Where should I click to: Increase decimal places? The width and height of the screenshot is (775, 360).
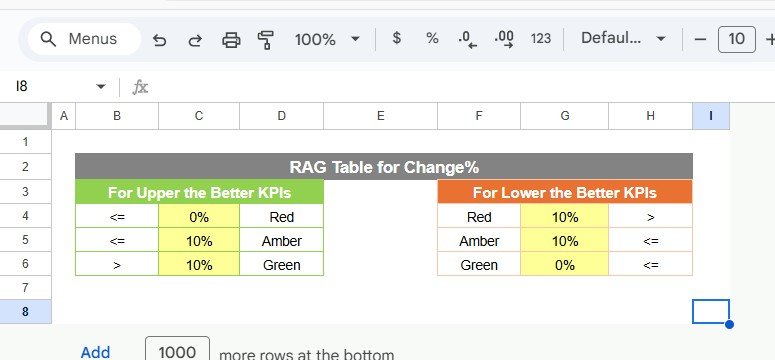click(504, 39)
